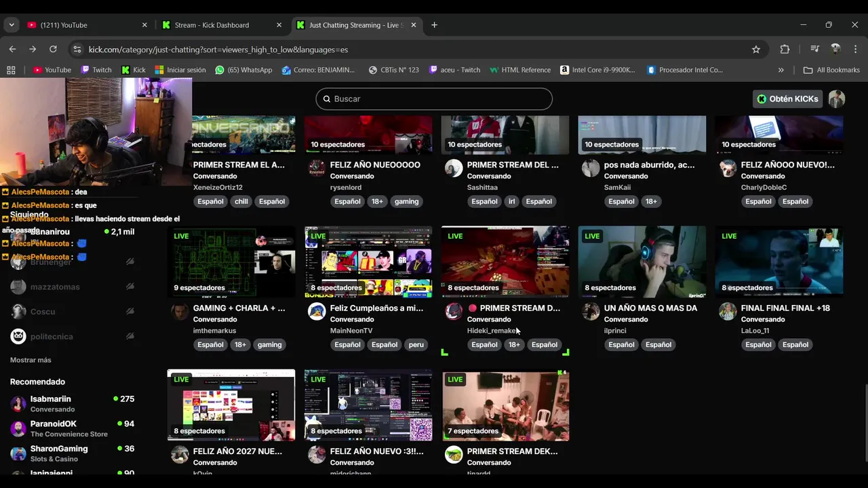Click the XeneizeOrtiz12 channel name

(x=218, y=188)
